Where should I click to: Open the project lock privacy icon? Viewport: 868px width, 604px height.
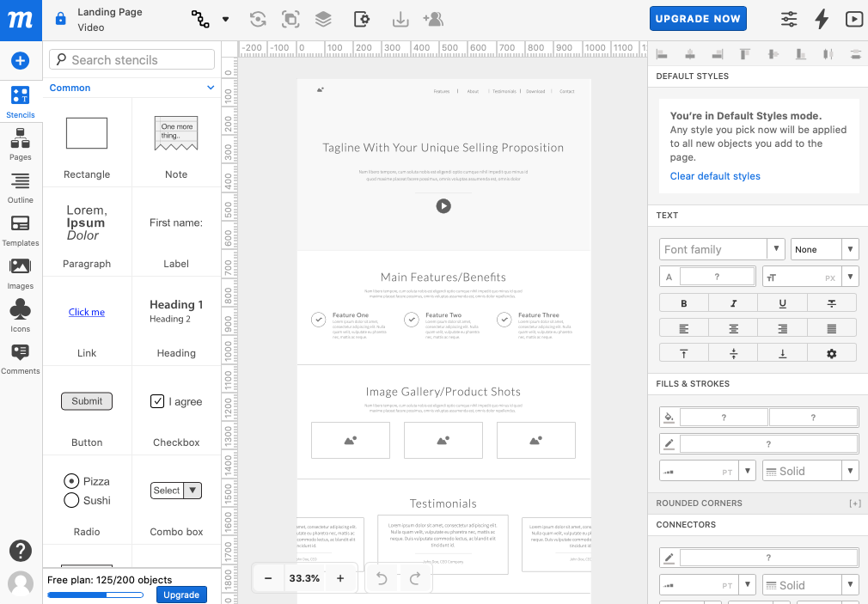tap(60, 20)
